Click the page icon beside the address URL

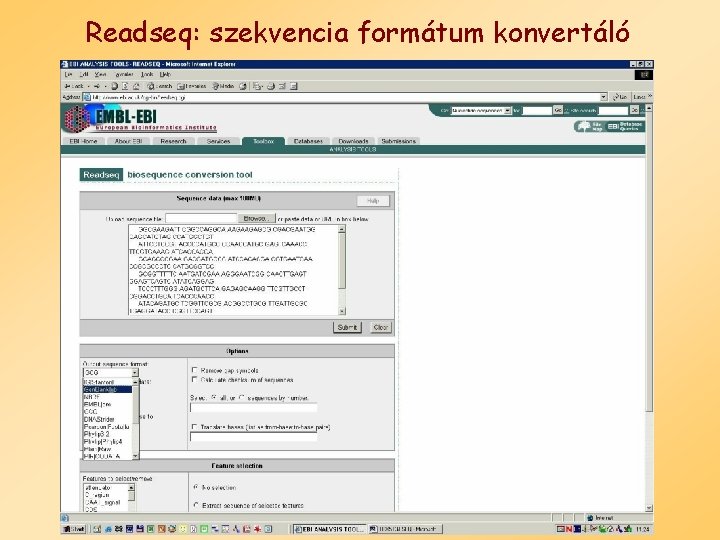[x=87, y=97]
